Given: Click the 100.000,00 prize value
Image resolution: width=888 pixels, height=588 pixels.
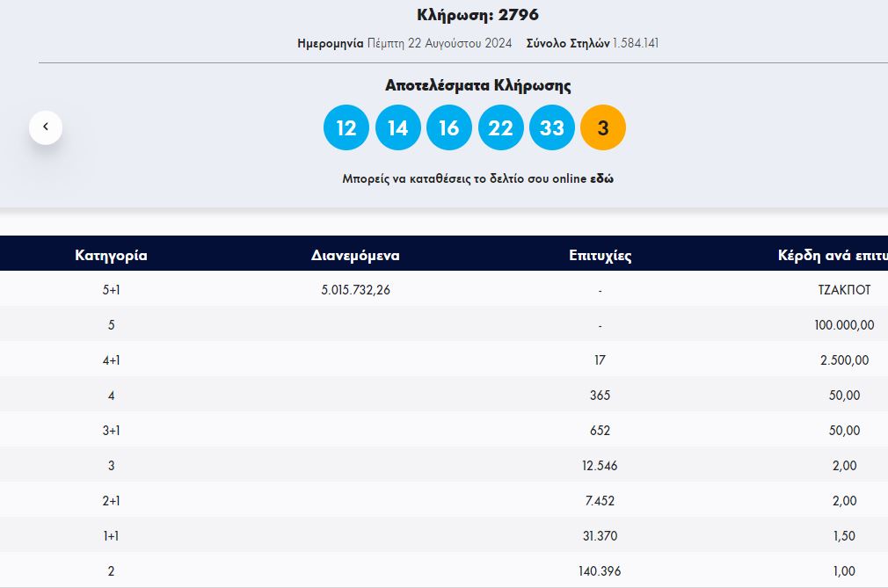Looking at the screenshot, I should coord(844,324).
